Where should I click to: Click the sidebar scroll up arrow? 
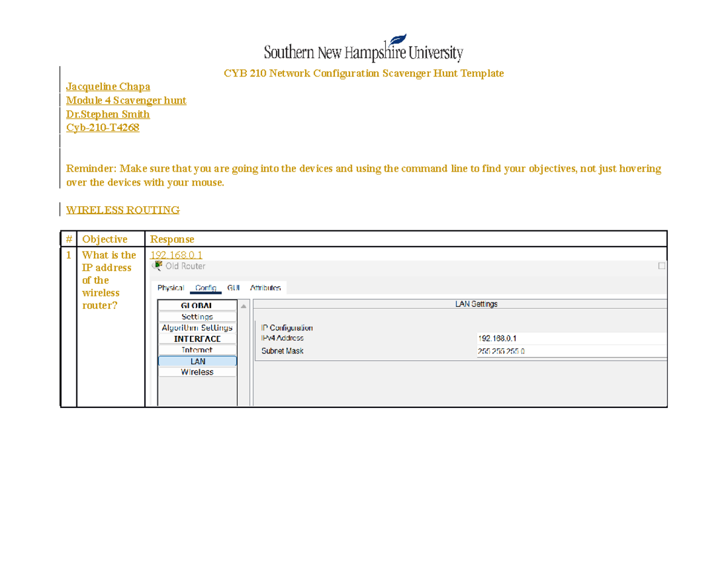[244, 306]
